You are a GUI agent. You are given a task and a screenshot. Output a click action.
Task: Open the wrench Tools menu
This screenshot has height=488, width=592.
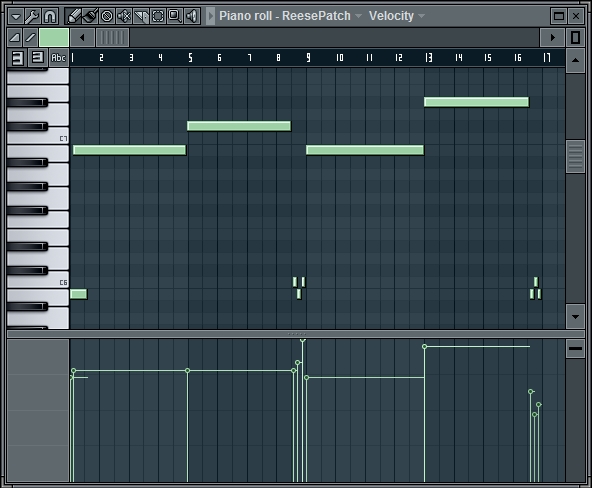pos(32,16)
